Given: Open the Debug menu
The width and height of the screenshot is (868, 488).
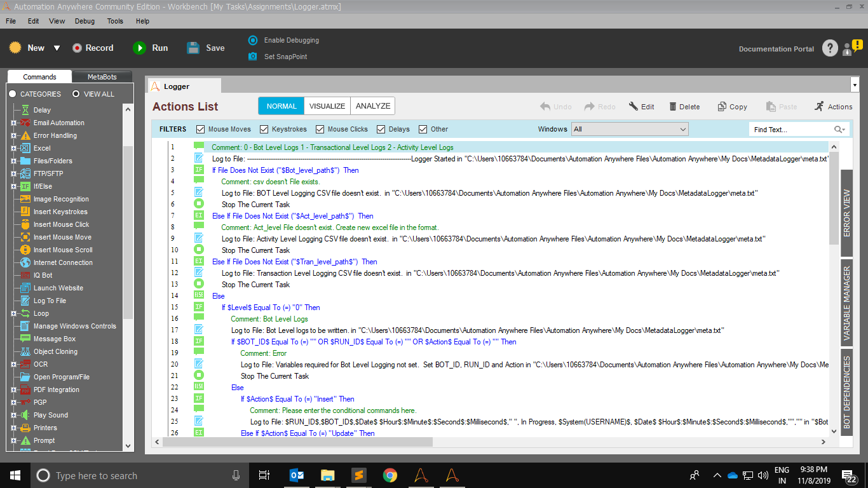Looking at the screenshot, I should click(x=85, y=21).
